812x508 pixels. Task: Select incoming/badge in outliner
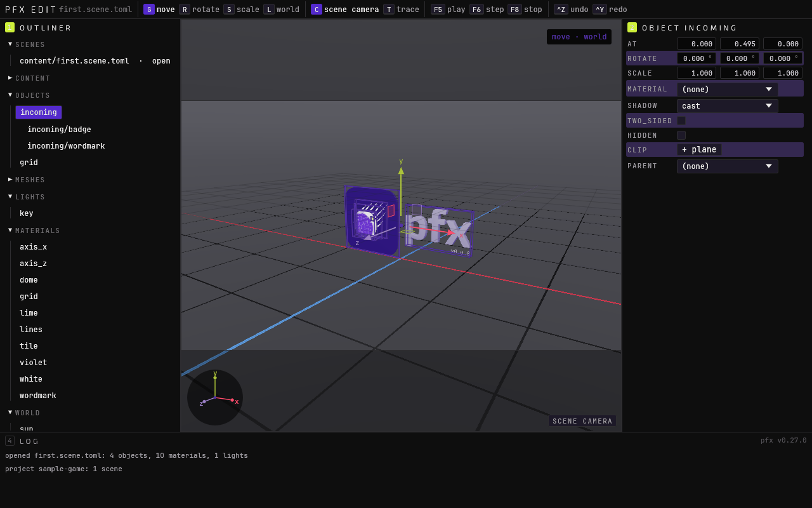click(x=59, y=130)
